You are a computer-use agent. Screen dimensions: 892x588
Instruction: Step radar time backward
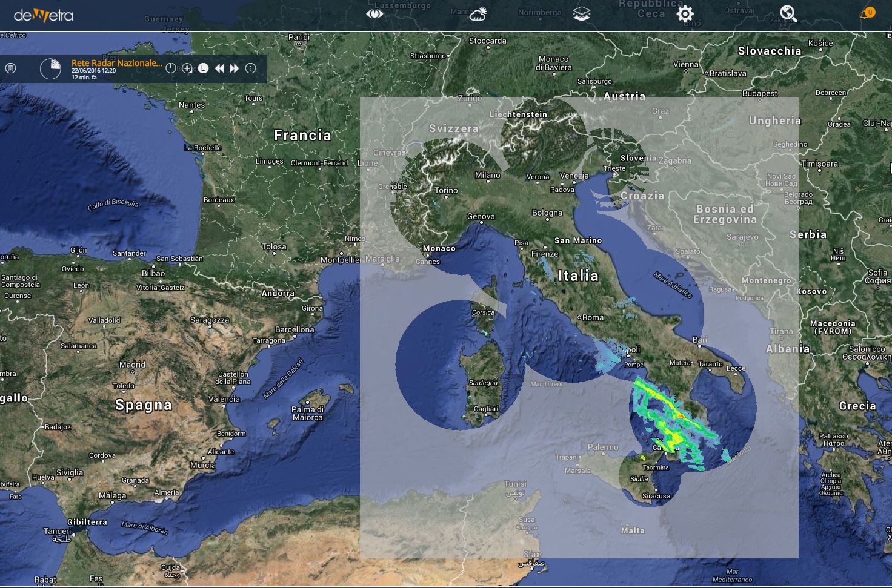click(x=219, y=68)
